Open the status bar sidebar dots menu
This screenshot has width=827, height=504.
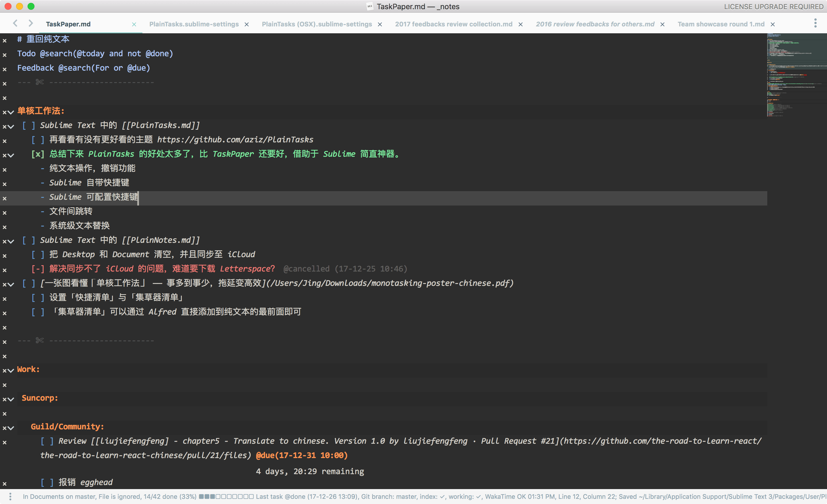point(10,496)
